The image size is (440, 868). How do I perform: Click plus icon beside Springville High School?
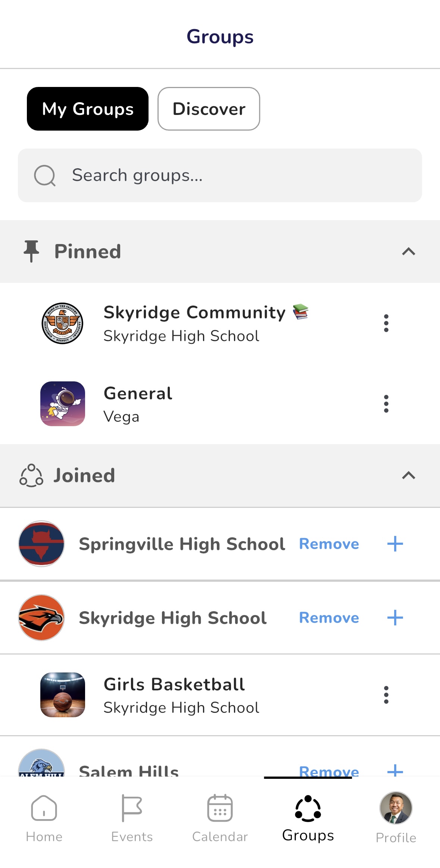[395, 544]
